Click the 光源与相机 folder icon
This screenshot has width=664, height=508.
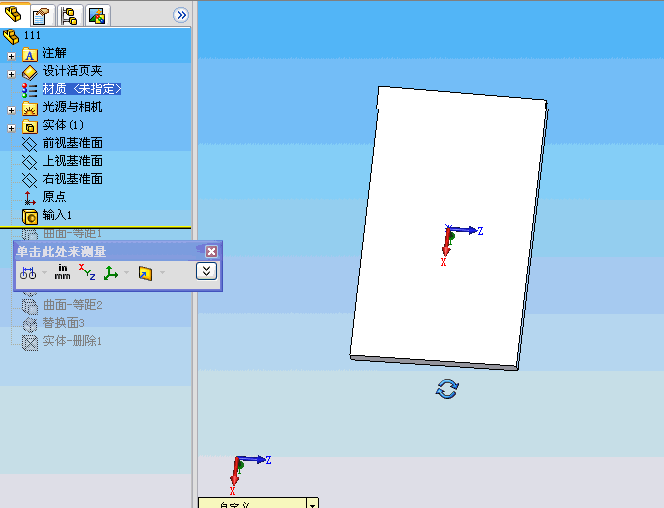[x=30, y=108]
